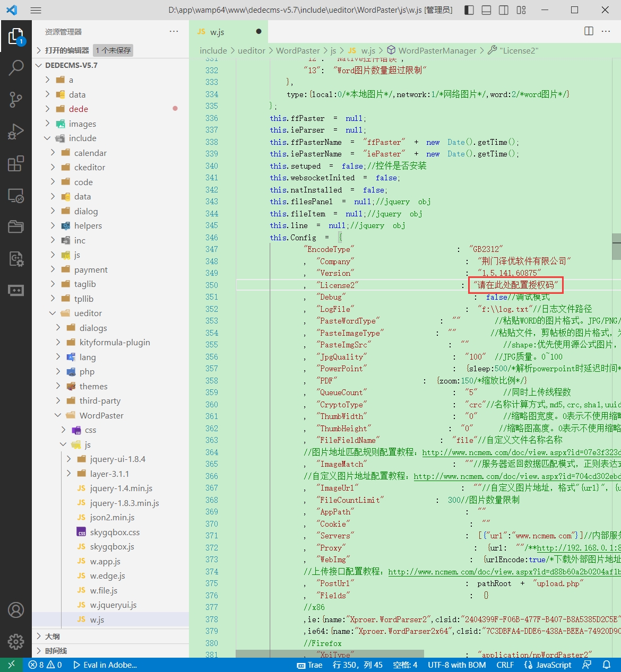Toggle the secondary sidebar visibility

click(504, 10)
